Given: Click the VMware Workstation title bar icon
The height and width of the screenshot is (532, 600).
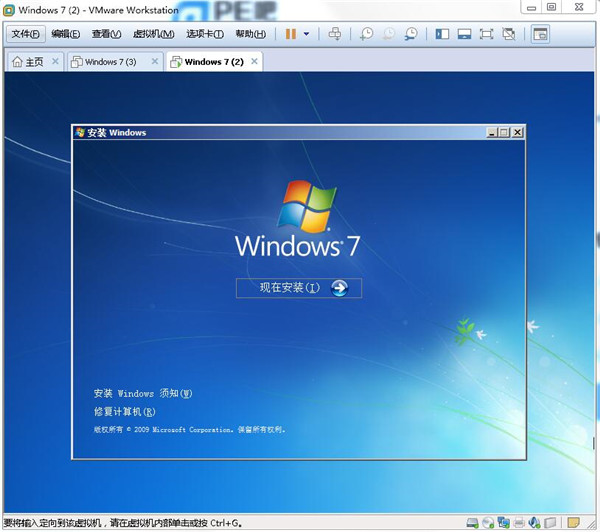Looking at the screenshot, I should pyautogui.click(x=8, y=10).
